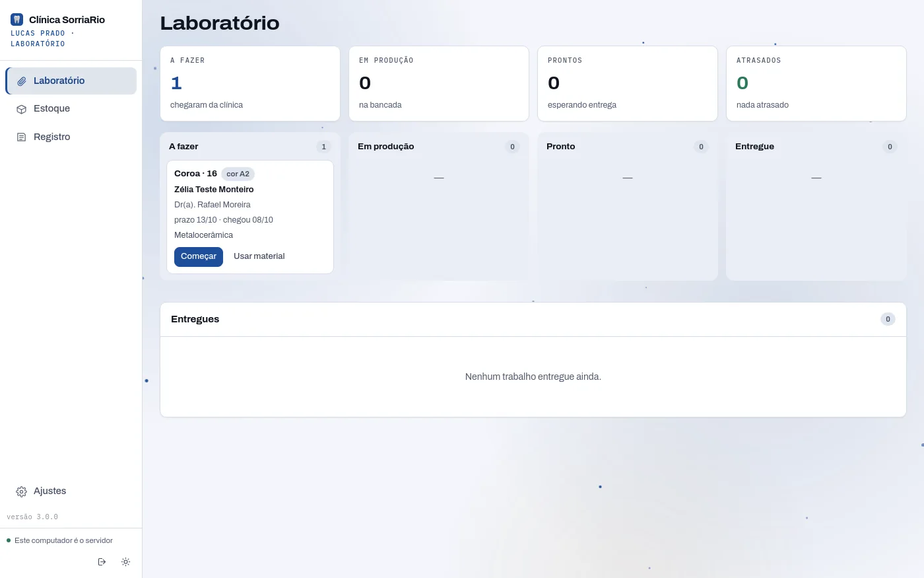Open the Laboratório menu item
This screenshot has width=924, height=578.
pos(71,81)
